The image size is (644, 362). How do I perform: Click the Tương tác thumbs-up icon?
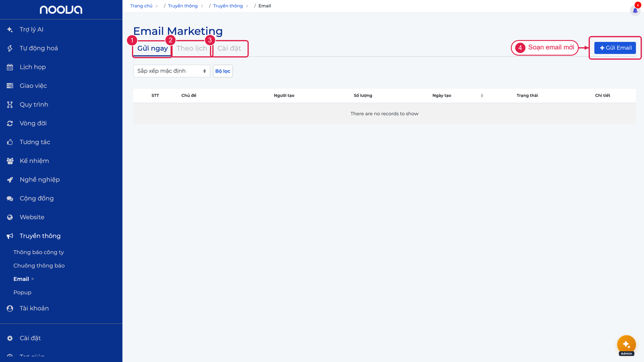pyautogui.click(x=10, y=142)
